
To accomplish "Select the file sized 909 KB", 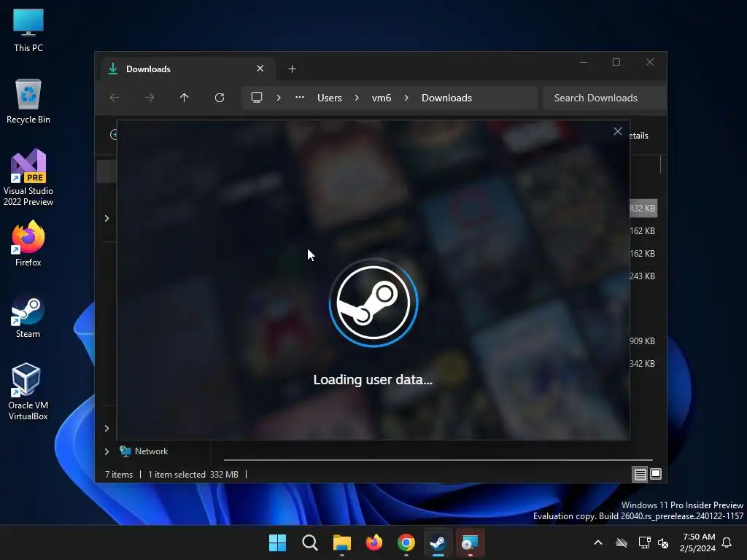I will click(x=642, y=341).
